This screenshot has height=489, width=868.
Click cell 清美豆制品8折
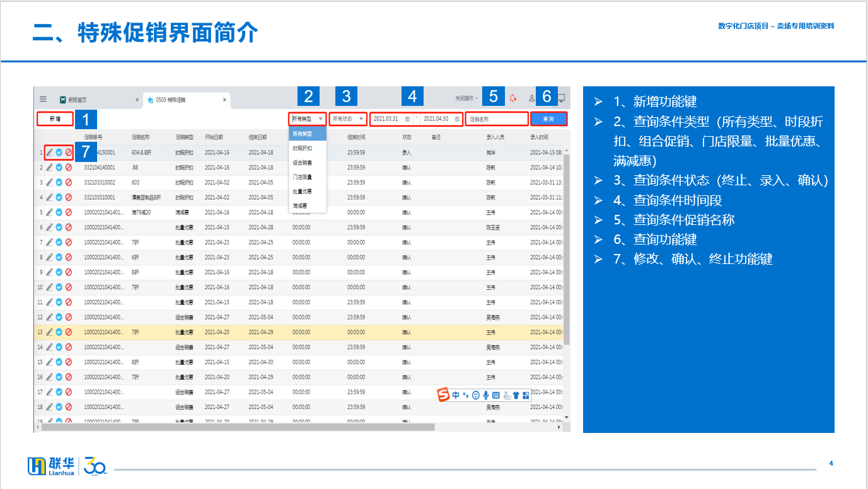pyautogui.click(x=146, y=197)
